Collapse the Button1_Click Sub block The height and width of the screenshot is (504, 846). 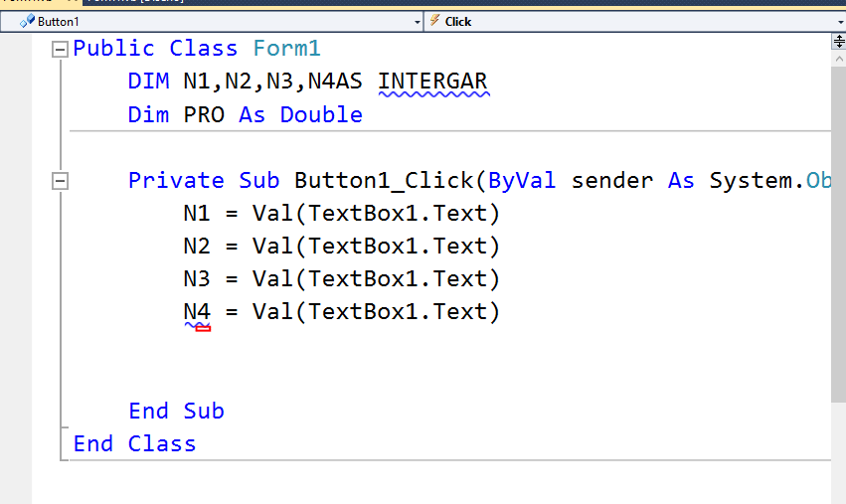point(60,181)
